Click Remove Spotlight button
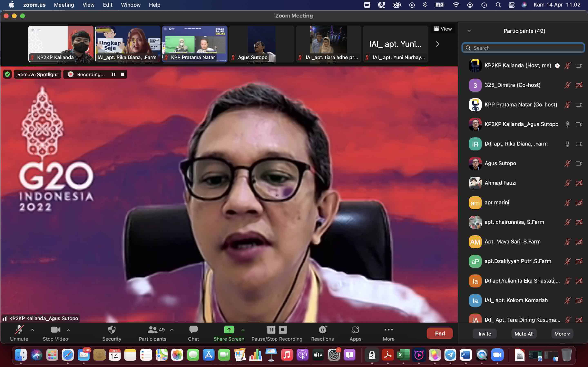The height and width of the screenshot is (367, 588). click(37, 74)
